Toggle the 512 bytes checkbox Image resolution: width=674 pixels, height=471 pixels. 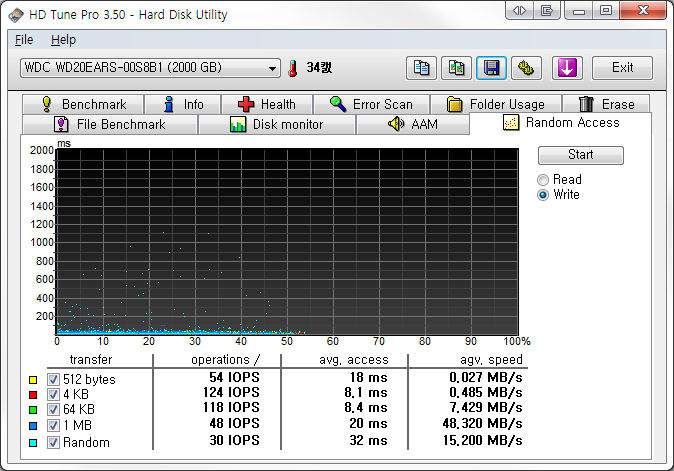coord(53,379)
